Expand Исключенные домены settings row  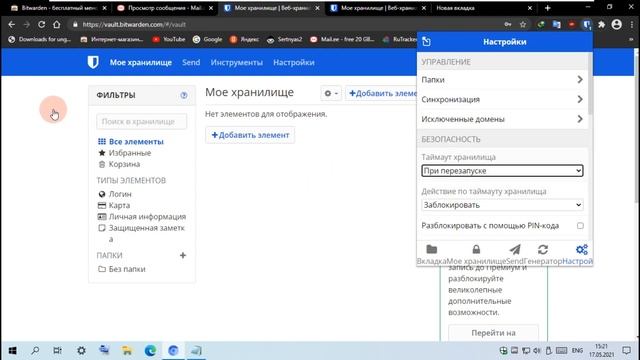point(502,119)
